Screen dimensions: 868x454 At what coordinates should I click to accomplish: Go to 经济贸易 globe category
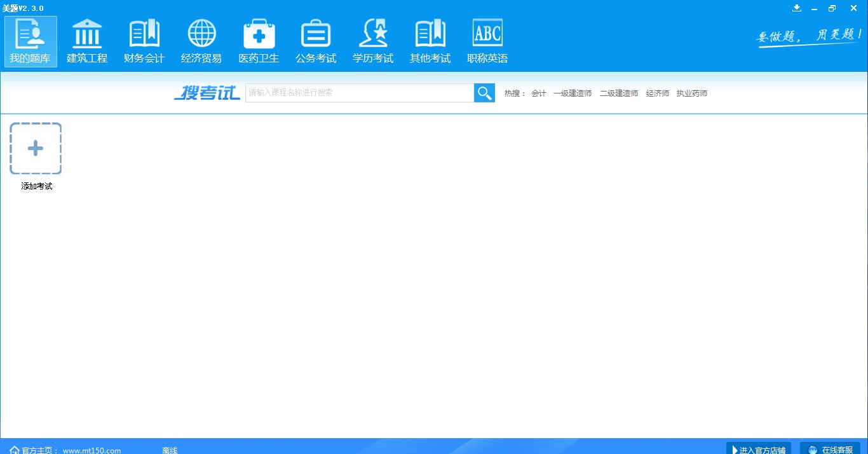coord(201,41)
